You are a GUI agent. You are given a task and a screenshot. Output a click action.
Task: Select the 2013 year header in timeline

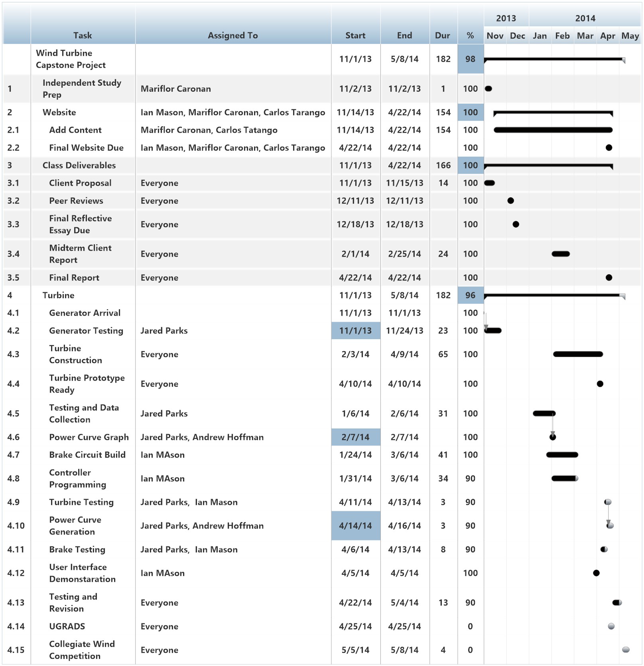point(506,18)
